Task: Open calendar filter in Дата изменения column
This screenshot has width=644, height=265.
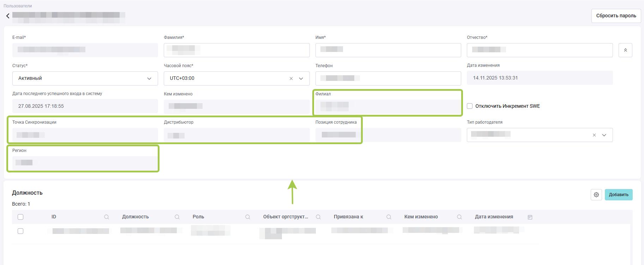Action: tap(530, 217)
